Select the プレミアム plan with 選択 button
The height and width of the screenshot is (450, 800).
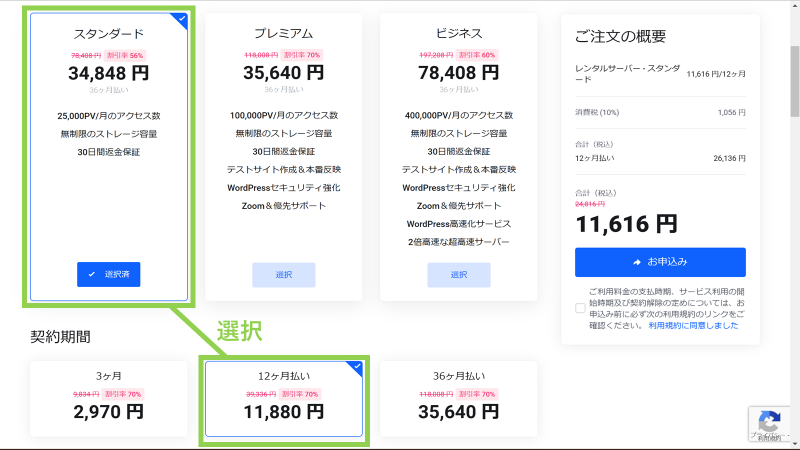[x=283, y=275]
